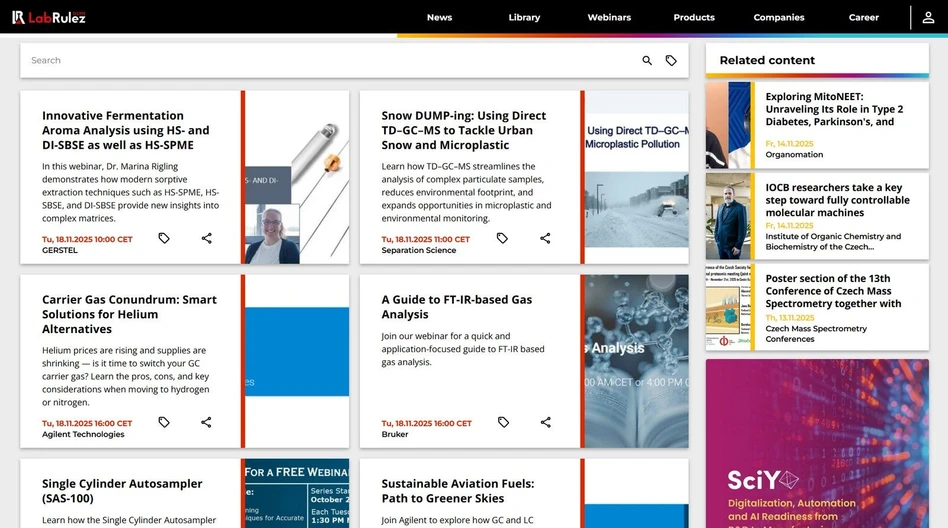948x528 pixels.
Task: Open Snow DUMP-ing webinar title
Action: coord(464,130)
